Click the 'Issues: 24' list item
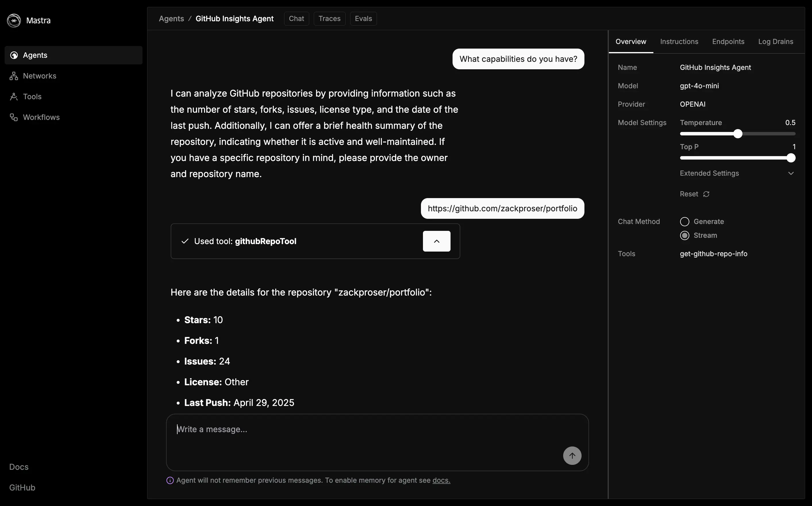812x506 pixels. (x=207, y=361)
